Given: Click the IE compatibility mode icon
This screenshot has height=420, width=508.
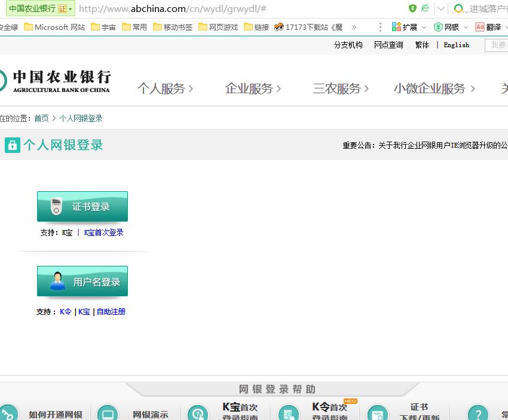Looking at the screenshot, I should pos(425,8).
